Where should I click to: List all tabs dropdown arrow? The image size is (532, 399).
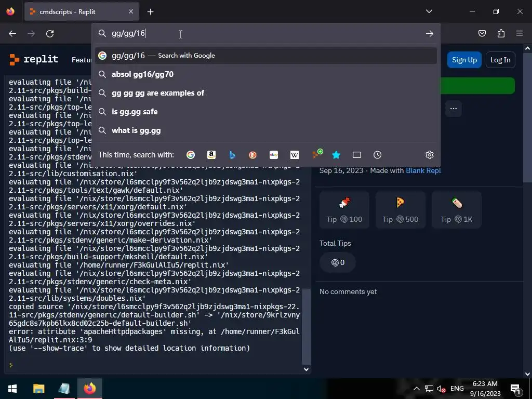coord(429,11)
